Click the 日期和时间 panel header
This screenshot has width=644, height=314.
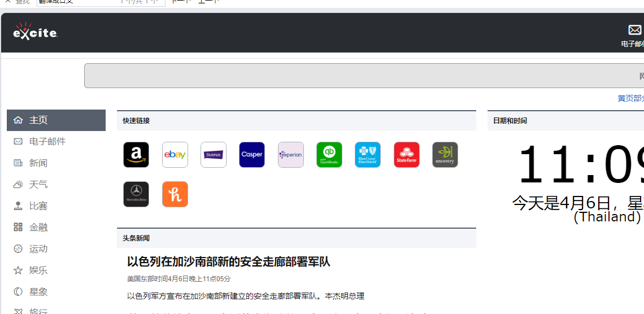click(x=566, y=121)
